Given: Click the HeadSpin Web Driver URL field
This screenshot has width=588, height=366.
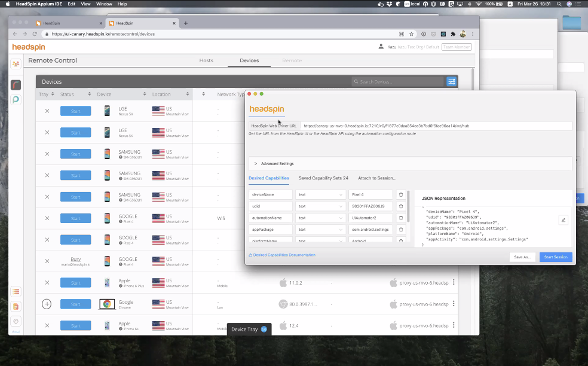Looking at the screenshot, I should click(x=435, y=126).
